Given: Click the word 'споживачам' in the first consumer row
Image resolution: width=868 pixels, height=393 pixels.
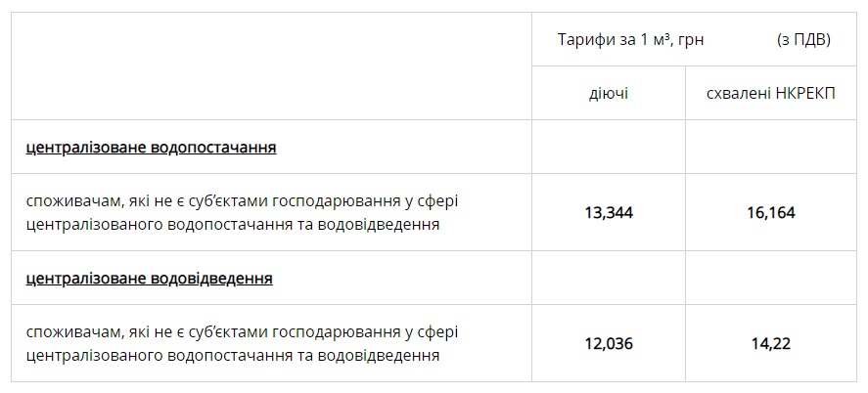Looking at the screenshot, I should pos(71,201).
